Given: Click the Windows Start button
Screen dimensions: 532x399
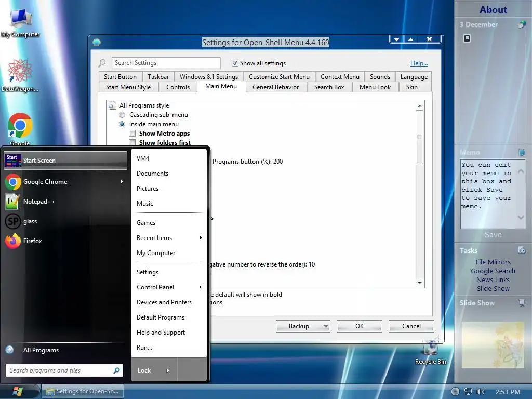Looking at the screenshot, I should coord(18,391).
